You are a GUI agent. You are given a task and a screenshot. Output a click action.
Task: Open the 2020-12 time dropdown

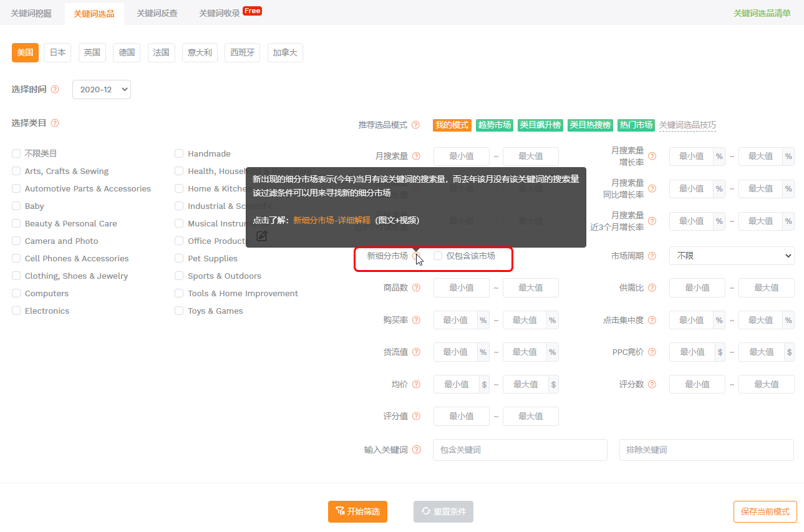point(102,90)
